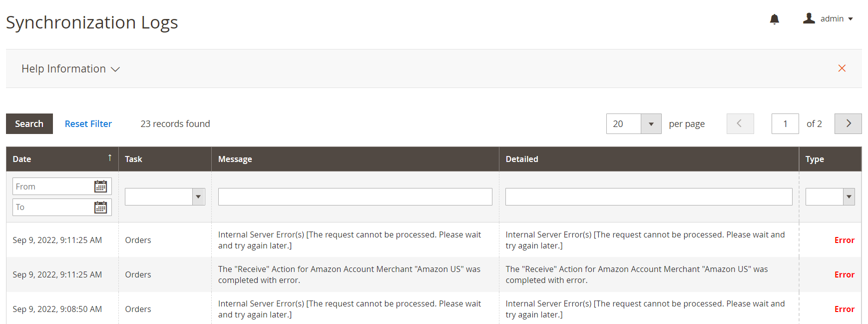Click the Reset Filter link
Viewport: 868px width, 324px height.
(x=88, y=124)
